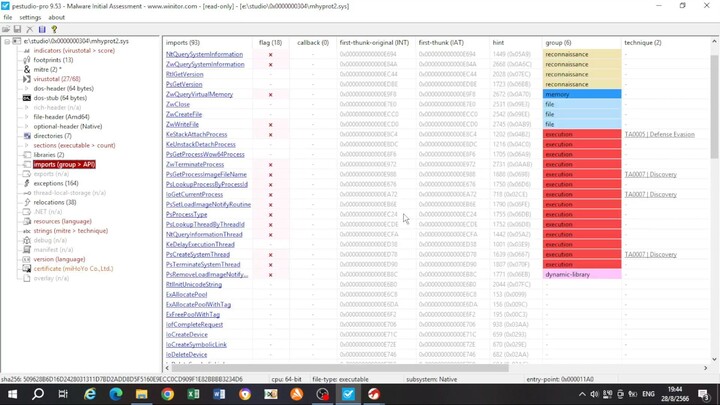Click the version icon in tree
720x405 pixels.
[27, 259]
